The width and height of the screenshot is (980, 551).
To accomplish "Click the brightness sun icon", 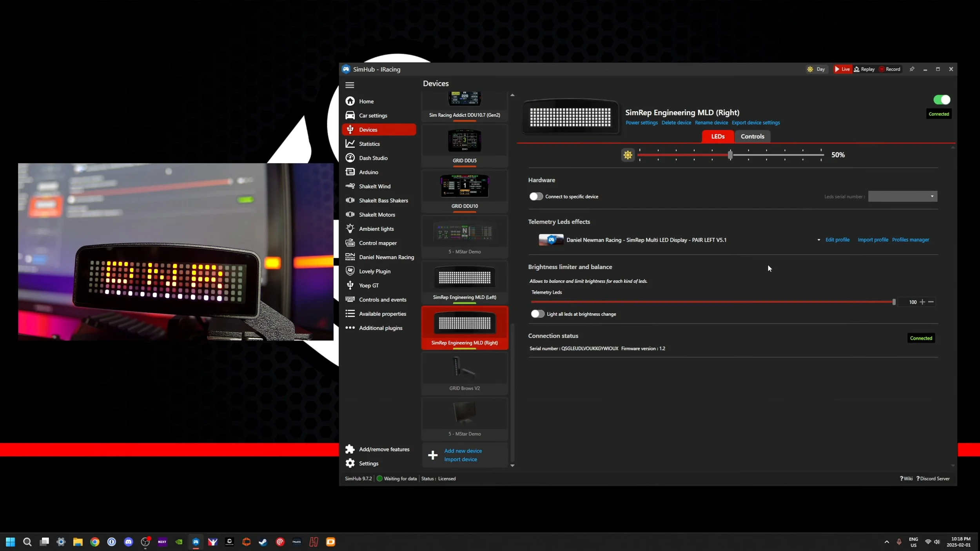I will [x=628, y=155].
